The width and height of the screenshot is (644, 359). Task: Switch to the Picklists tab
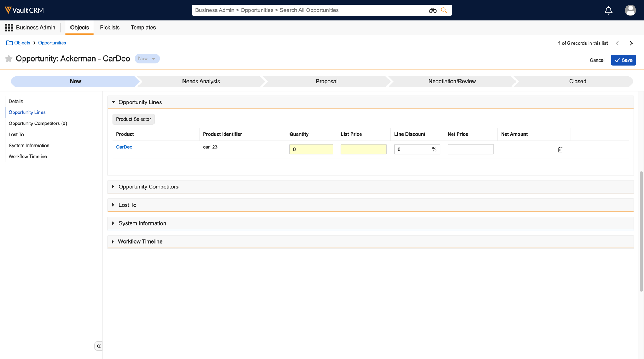click(109, 28)
